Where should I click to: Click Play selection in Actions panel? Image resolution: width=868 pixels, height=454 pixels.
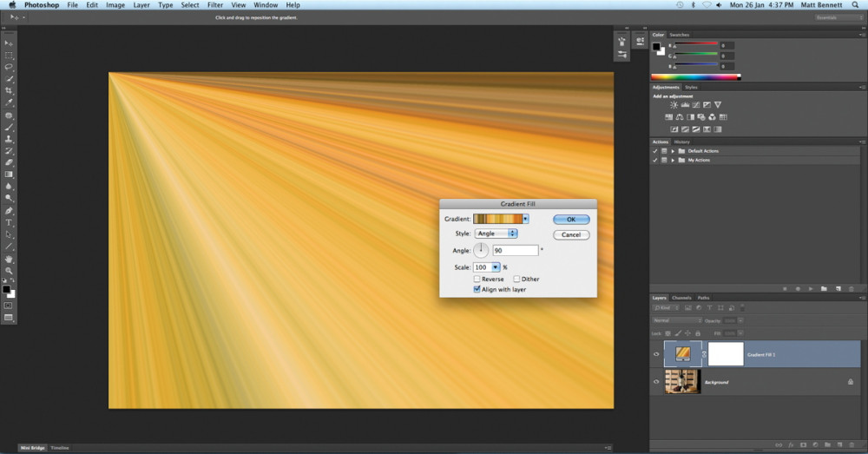tap(811, 288)
